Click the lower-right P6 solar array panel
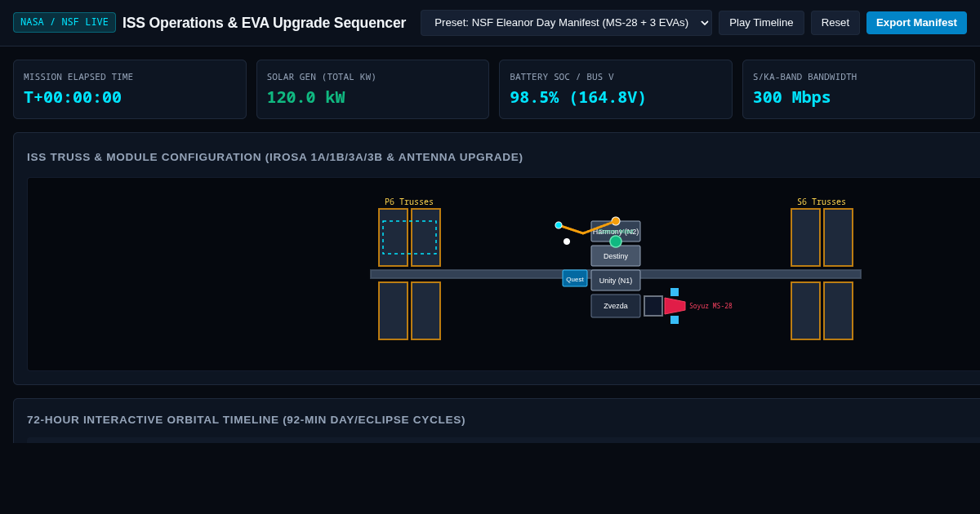The width and height of the screenshot is (980, 514). tap(425, 311)
